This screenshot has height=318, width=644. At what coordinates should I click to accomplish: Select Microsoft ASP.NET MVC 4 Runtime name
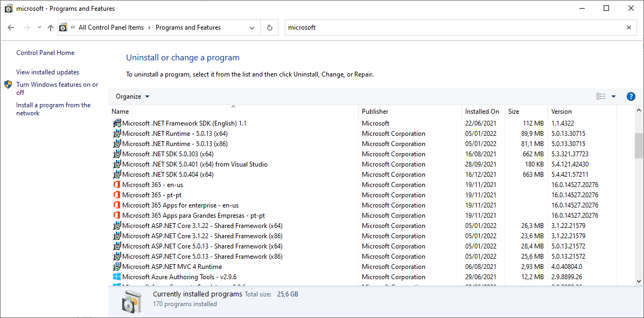coord(172,267)
